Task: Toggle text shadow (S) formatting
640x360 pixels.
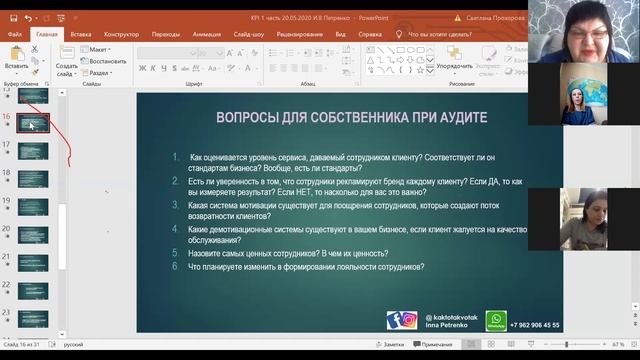Action: 174,69
